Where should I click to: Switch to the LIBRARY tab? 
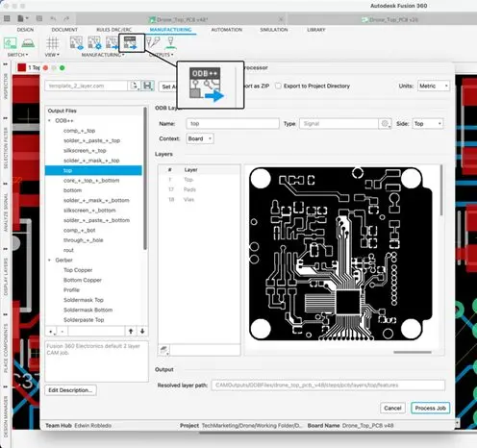pyautogui.click(x=316, y=30)
